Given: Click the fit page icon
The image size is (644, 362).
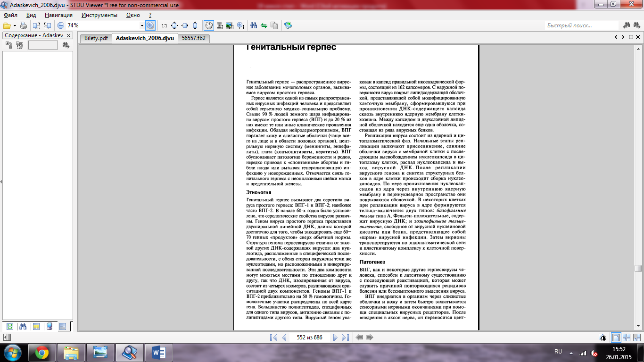Looking at the screenshot, I should [174, 25].
